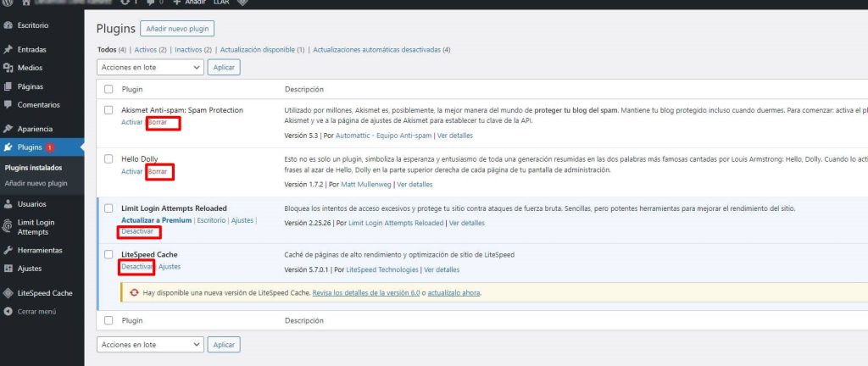
Task: Open Añadir nuevo plugin sidebar submenu item
Action: coord(36,183)
